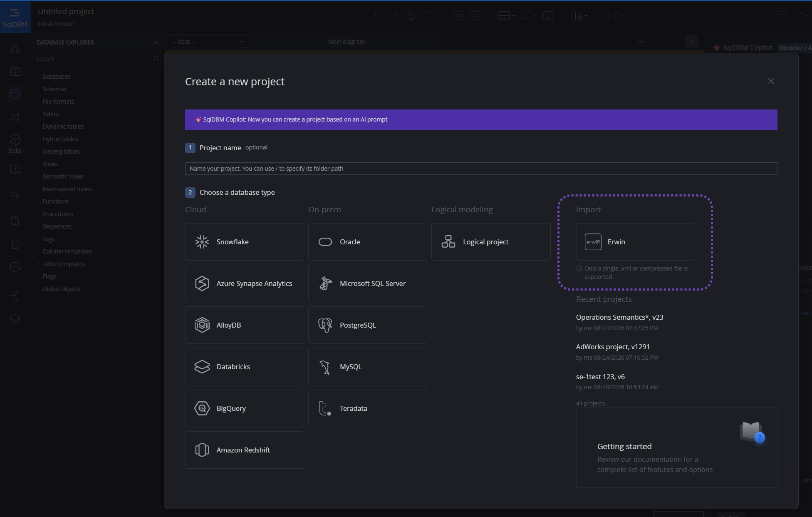Click the Amazon Redshift icon
Image resolution: width=812 pixels, height=517 pixels.
202,450
